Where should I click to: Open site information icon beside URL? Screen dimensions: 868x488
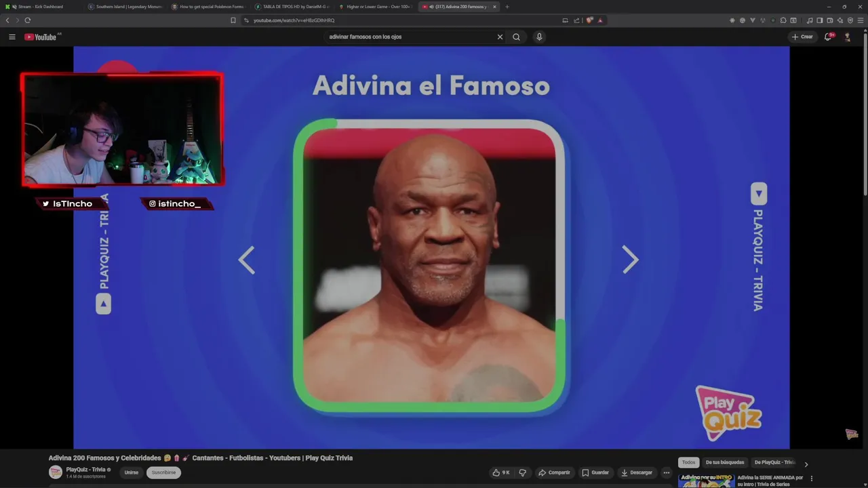(246, 20)
